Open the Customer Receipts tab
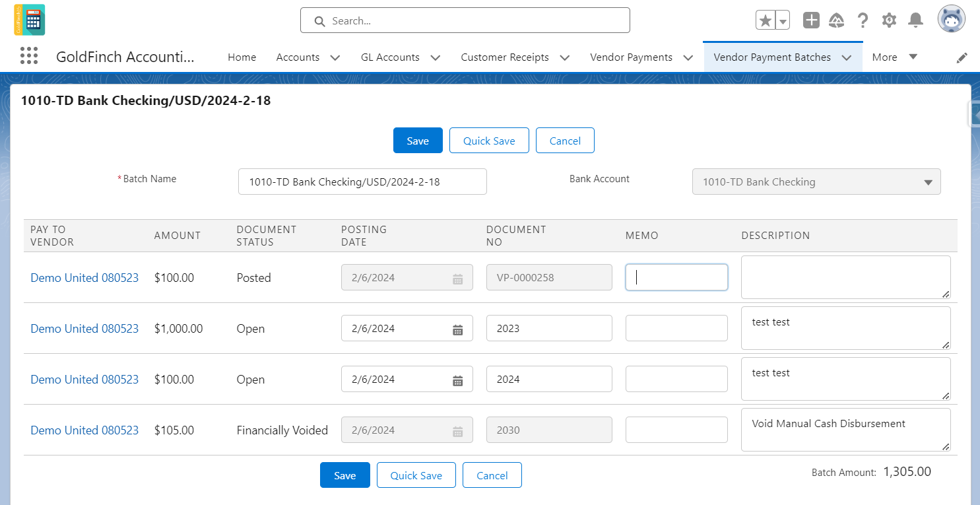Screen dimensions: 980x505 coord(505,57)
